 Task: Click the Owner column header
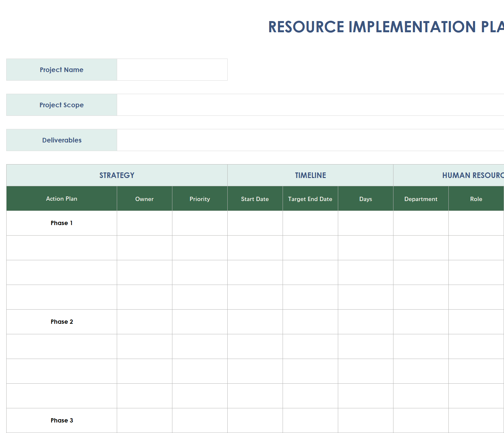click(144, 198)
